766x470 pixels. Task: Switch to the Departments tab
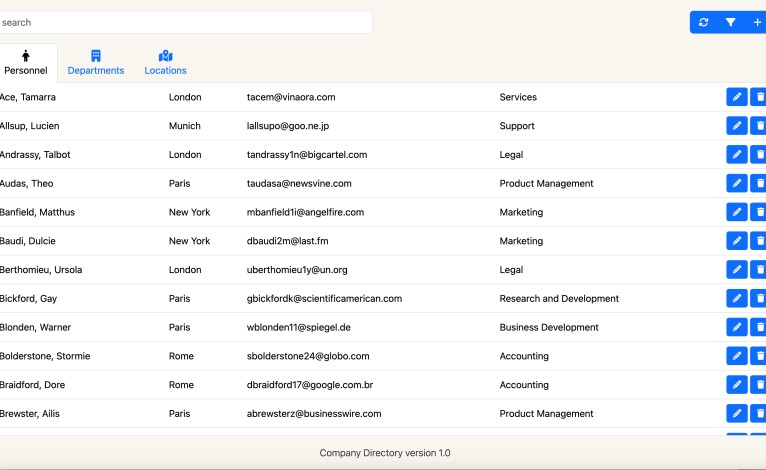(96, 62)
